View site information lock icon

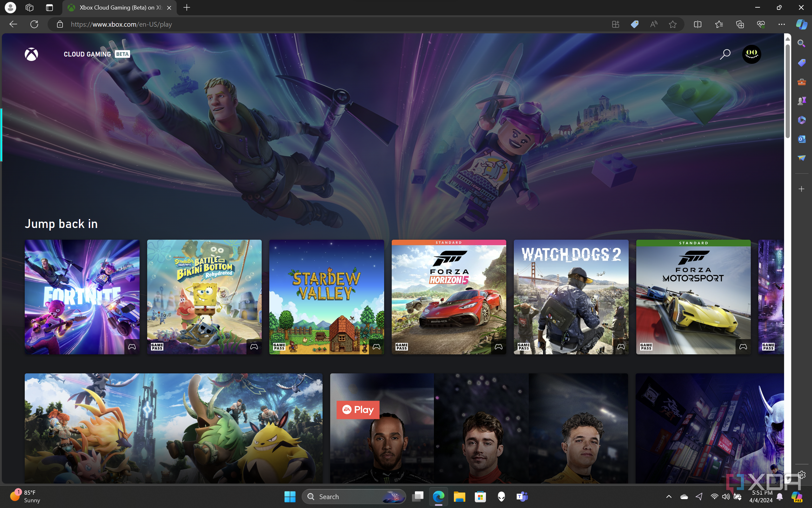click(x=60, y=24)
